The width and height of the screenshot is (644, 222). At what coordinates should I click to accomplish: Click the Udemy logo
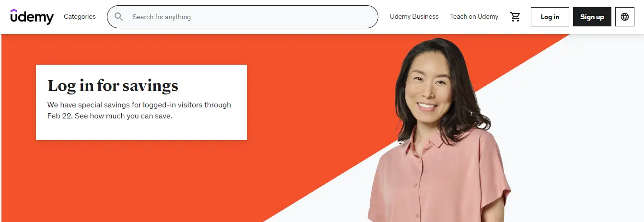click(32, 16)
